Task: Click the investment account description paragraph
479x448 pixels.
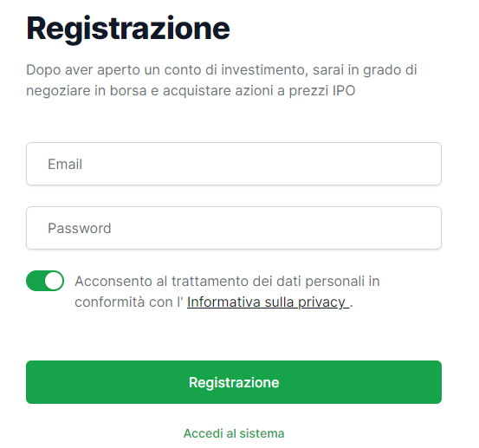Action: (x=222, y=80)
